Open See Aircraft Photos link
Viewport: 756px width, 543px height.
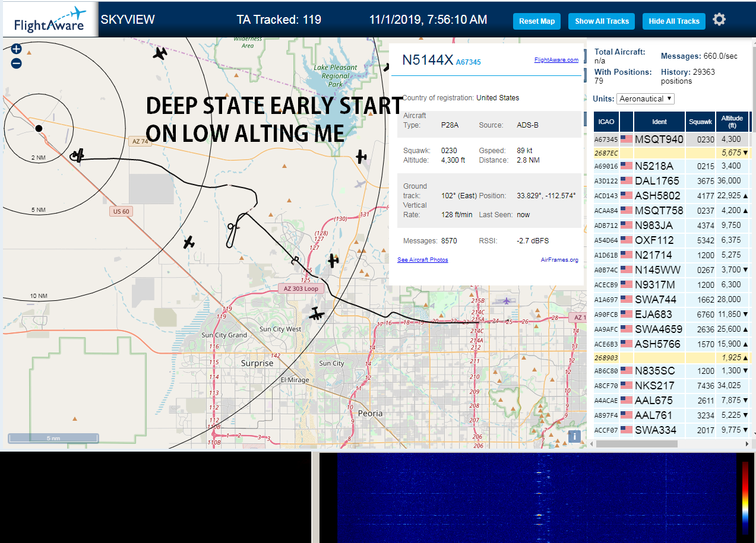click(x=423, y=260)
